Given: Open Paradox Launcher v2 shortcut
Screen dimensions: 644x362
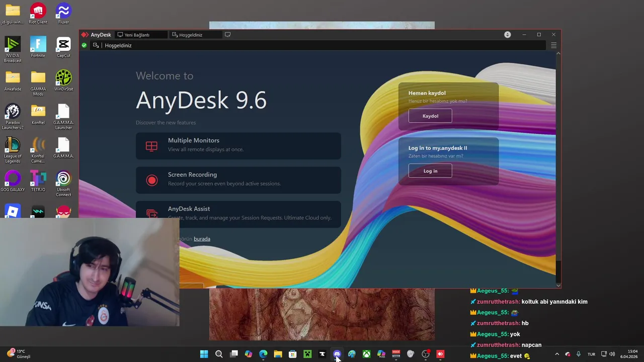Looking at the screenshot, I should tap(13, 117).
